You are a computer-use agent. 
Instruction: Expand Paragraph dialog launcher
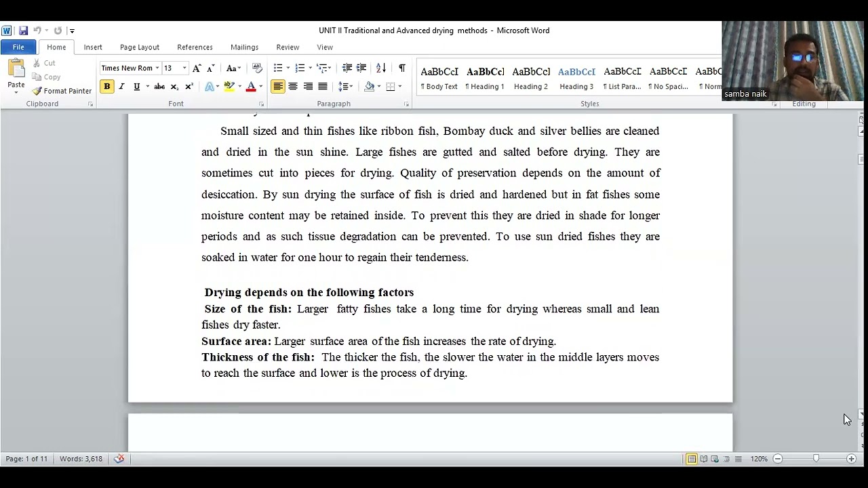[x=407, y=104]
